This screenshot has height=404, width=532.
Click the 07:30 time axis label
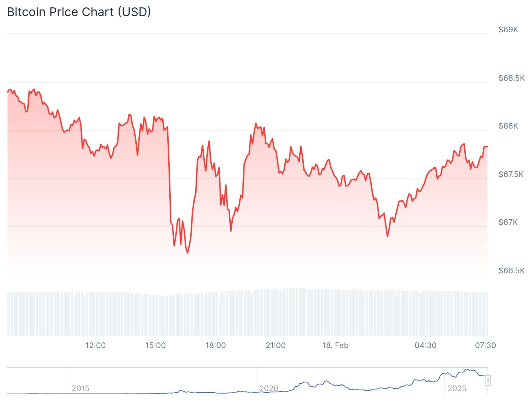click(486, 345)
